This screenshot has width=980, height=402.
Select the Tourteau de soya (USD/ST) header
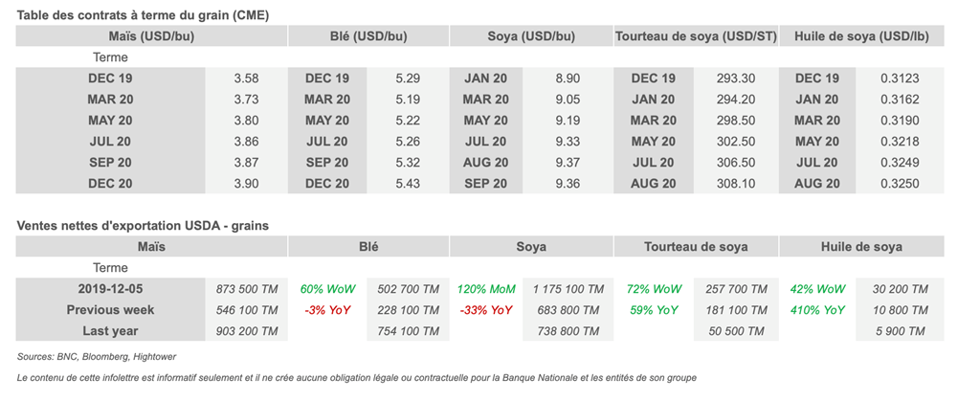695,36
